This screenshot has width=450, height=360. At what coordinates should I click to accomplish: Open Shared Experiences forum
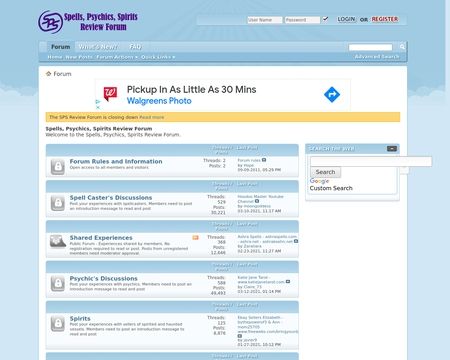(101, 238)
